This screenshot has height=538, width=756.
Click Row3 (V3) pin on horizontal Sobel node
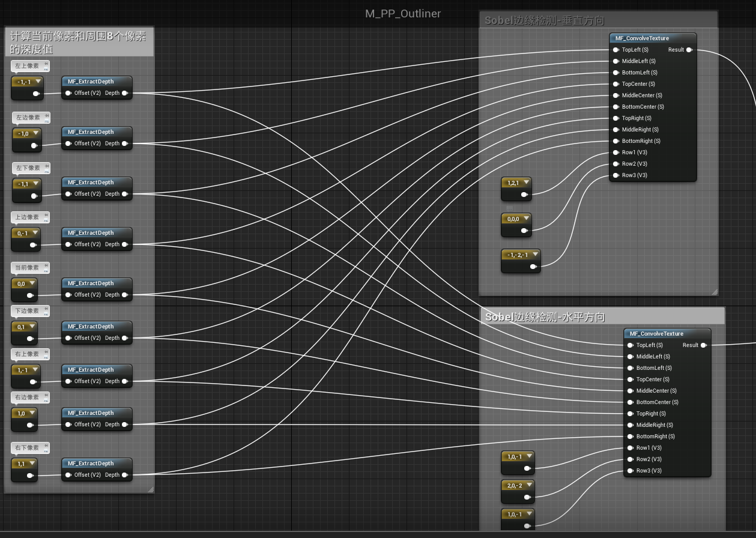pos(630,471)
